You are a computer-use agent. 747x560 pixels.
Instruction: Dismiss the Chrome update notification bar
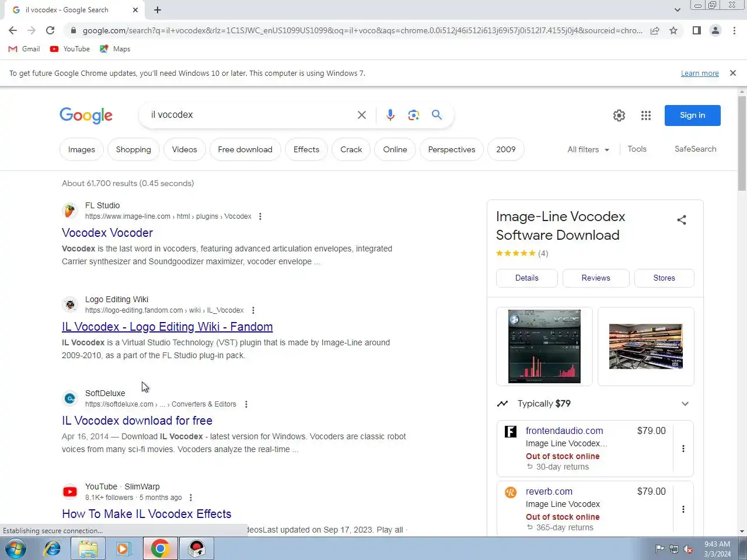click(x=733, y=73)
